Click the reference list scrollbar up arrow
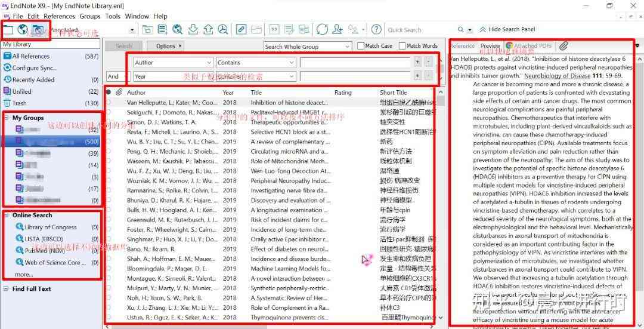 (441, 93)
